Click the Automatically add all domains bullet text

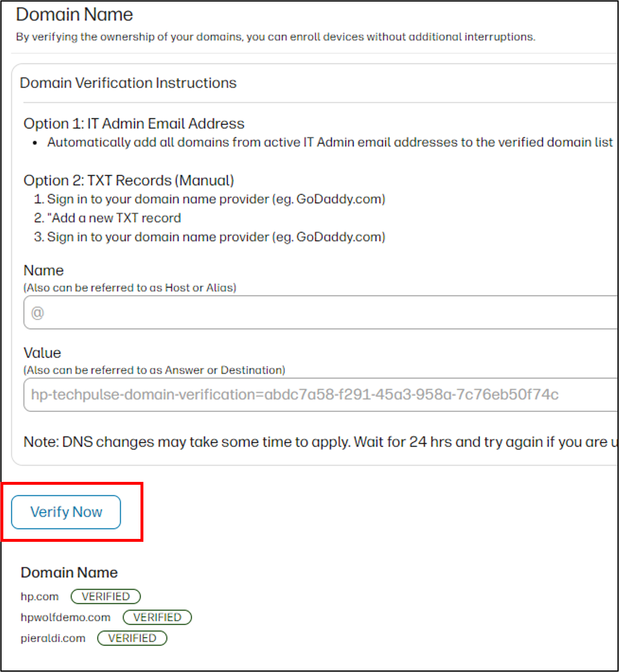[x=330, y=142]
